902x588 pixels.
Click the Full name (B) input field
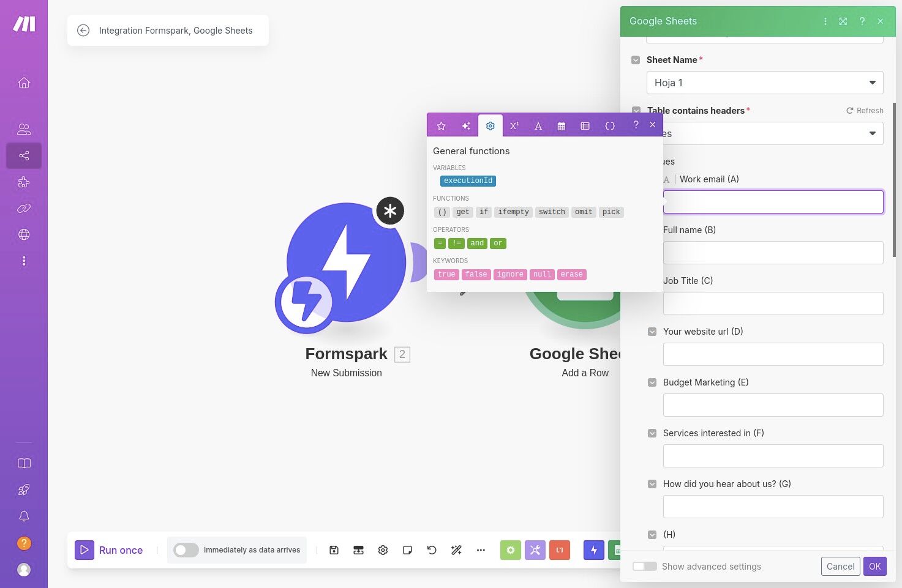coord(773,253)
